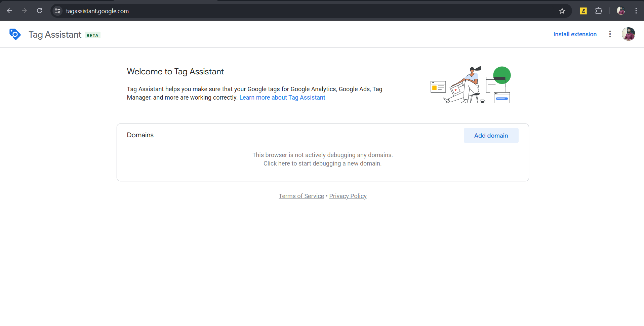Go back with the browser back arrow

click(9, 11)
